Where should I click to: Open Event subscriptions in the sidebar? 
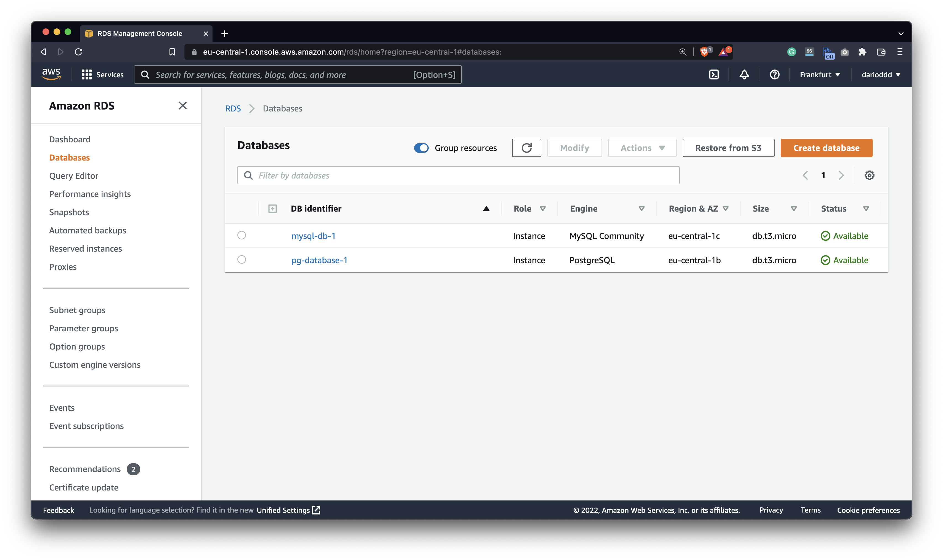(x=86, y=426)
